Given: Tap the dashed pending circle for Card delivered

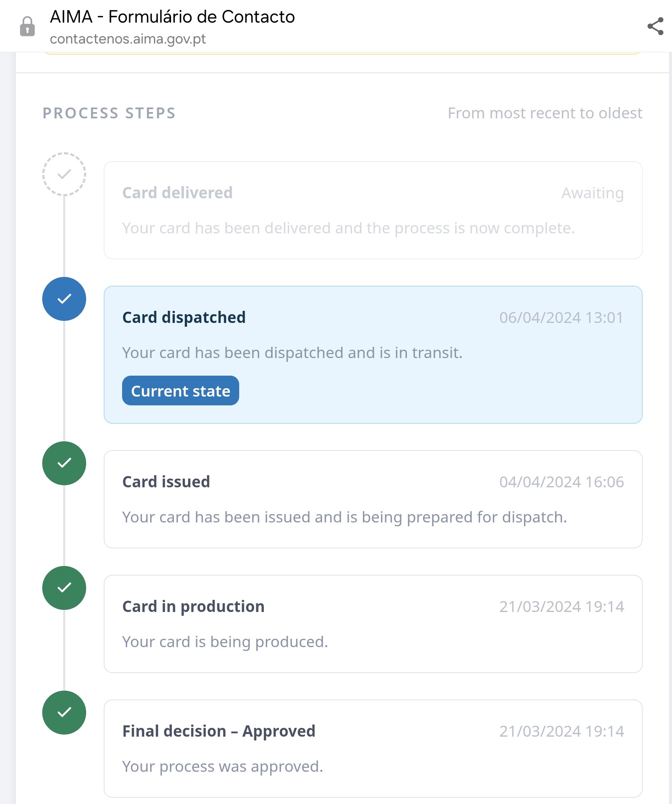Looking at the screenshot, I should pyautogui.click(x=64, y=174).
